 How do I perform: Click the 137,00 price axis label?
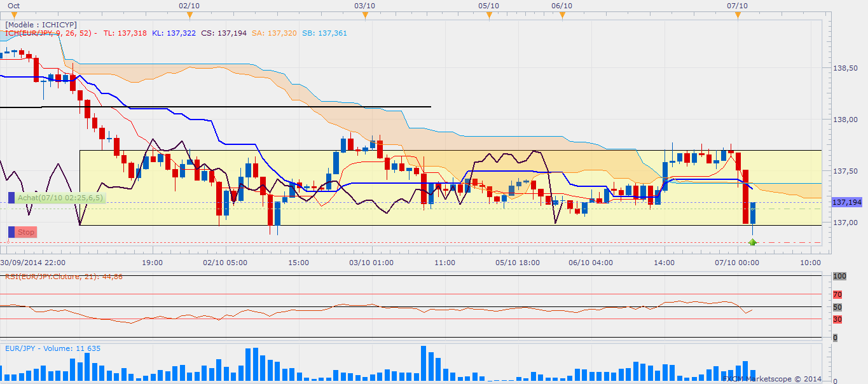coord(846,223)
